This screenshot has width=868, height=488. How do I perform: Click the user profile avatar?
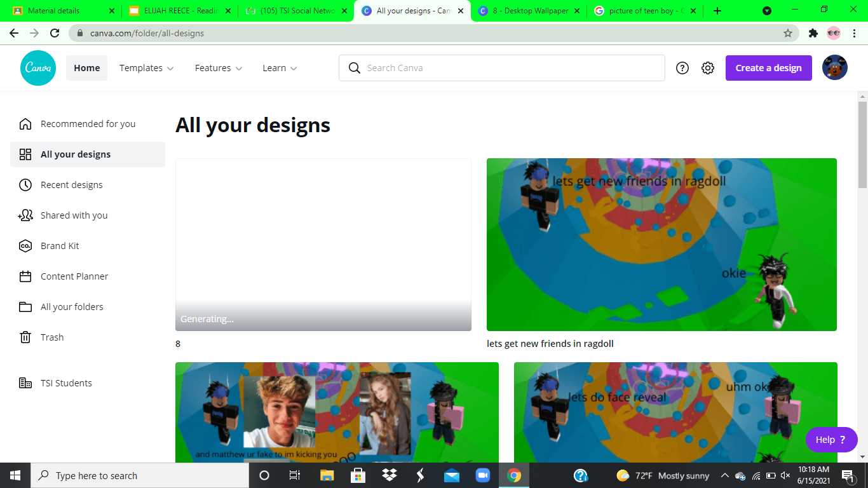click(x=834, y=68)
